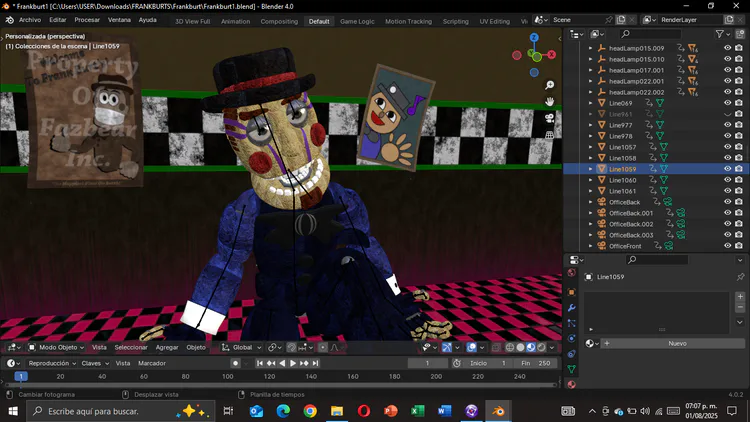Pin the Line1059 properties panel

[740, 277]
